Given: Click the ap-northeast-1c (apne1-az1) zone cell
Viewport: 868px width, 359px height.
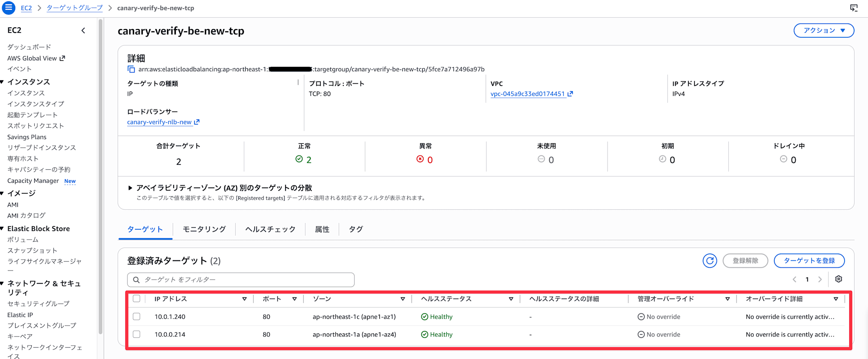Looking at the screenshot, I should (354, 317).
